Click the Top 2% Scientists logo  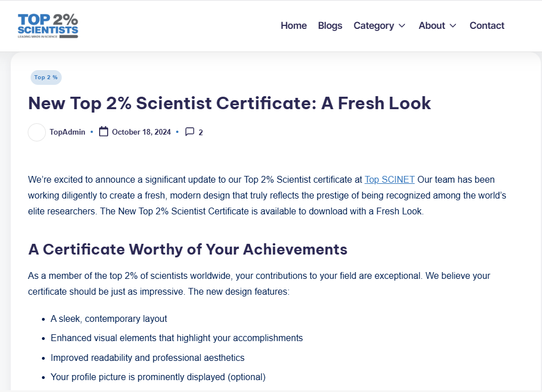tap(48, 25)
